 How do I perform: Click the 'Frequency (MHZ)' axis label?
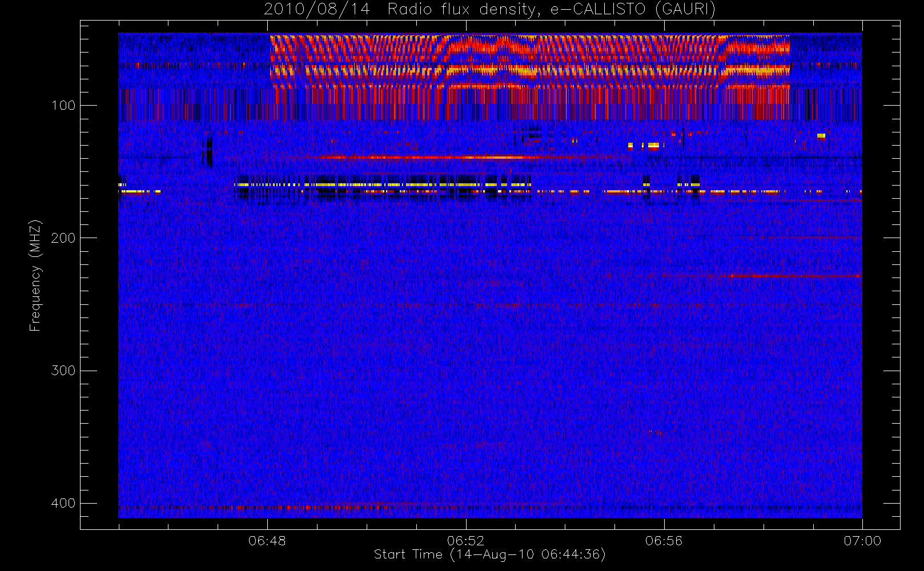point(35,275)
